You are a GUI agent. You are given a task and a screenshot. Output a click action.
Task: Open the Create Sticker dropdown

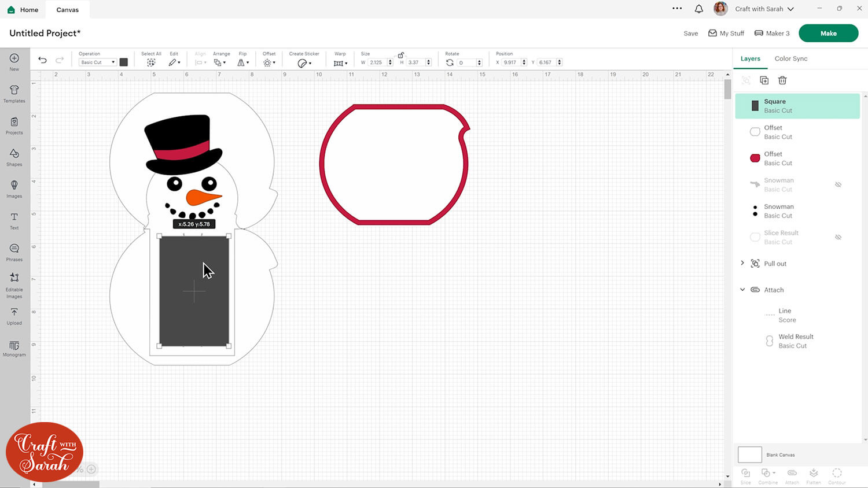[304, 63]
